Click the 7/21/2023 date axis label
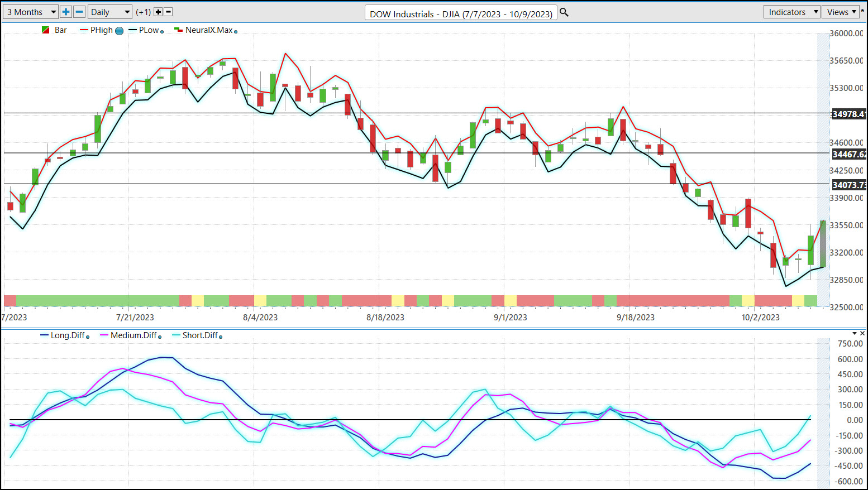 [x=135, y=318]
